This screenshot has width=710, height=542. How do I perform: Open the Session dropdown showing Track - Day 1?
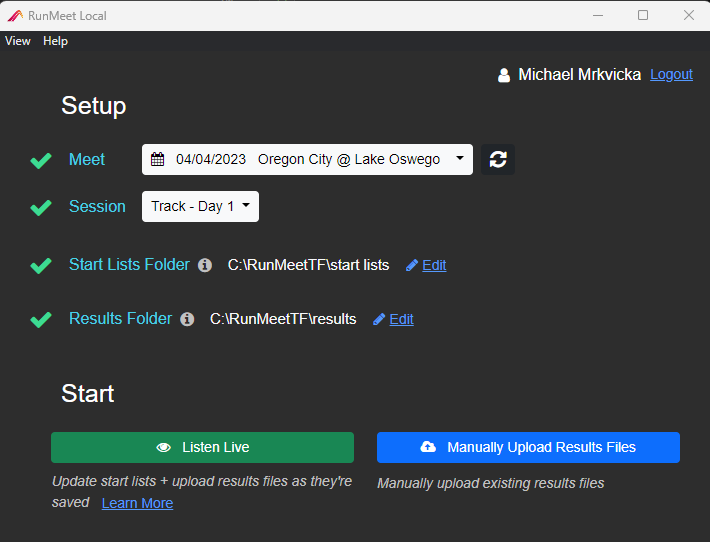point(200,206)
